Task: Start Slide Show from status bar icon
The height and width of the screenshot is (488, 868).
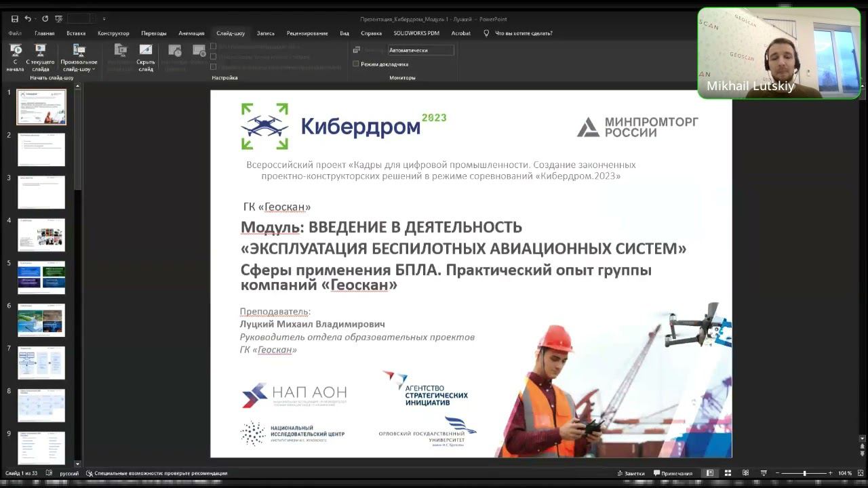Action: pos(764,473)
